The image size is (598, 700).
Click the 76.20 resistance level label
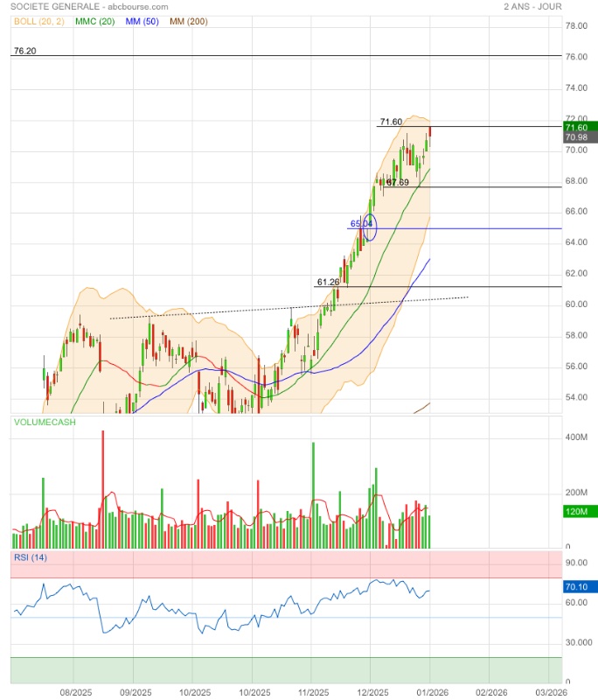[25, 51]
